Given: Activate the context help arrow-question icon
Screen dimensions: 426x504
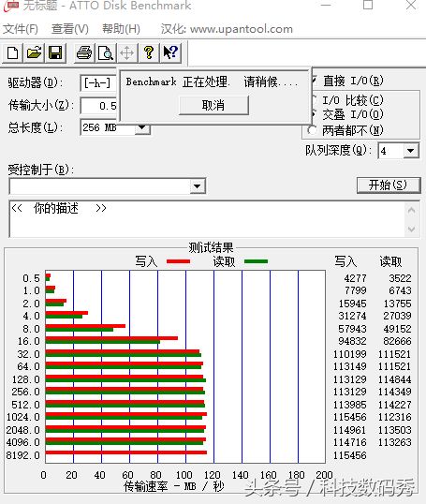Looking at the screenshot, I should pos(170,52).
